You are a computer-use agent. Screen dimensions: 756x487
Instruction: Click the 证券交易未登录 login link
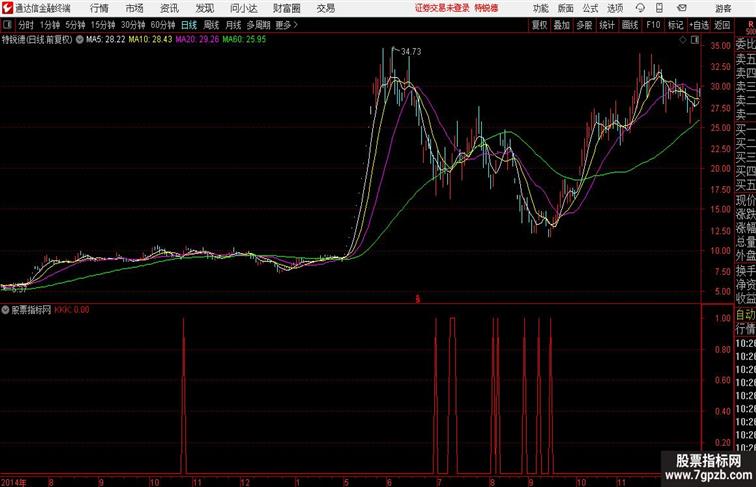(x=442, y=8)
